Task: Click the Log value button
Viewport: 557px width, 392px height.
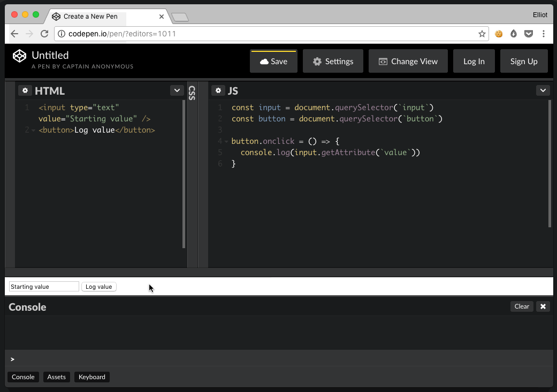Action: coord(99,287)
